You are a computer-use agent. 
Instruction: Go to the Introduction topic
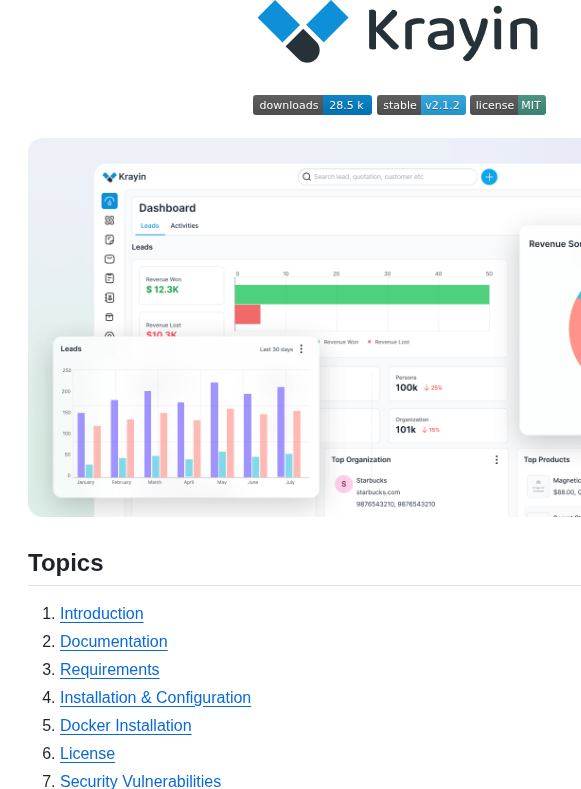pos(102,613)
